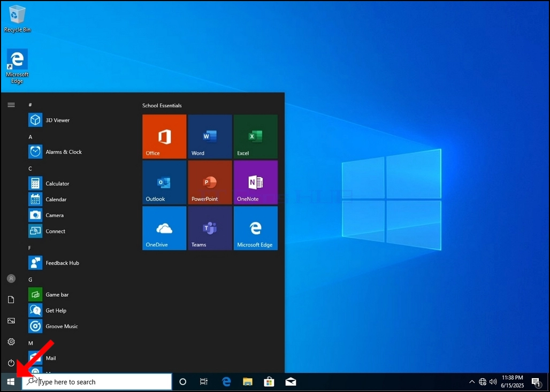Open Mail from the taskbar
Screen dimensions: 550x392
291,382
